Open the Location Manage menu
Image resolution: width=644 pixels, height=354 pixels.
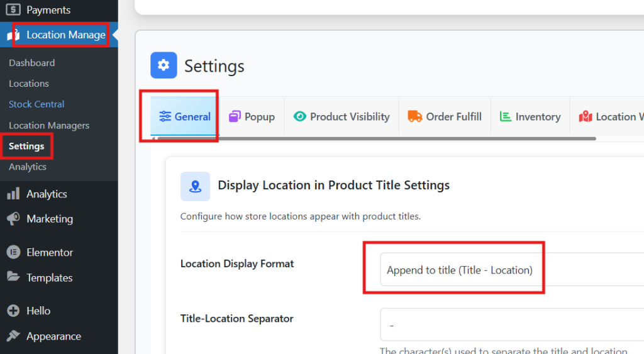[x=65, y=35]
